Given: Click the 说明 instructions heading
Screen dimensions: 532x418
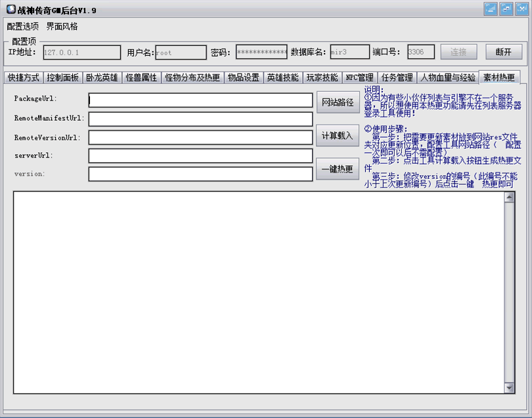Looking at the screenshot, I should pos(374,90).
